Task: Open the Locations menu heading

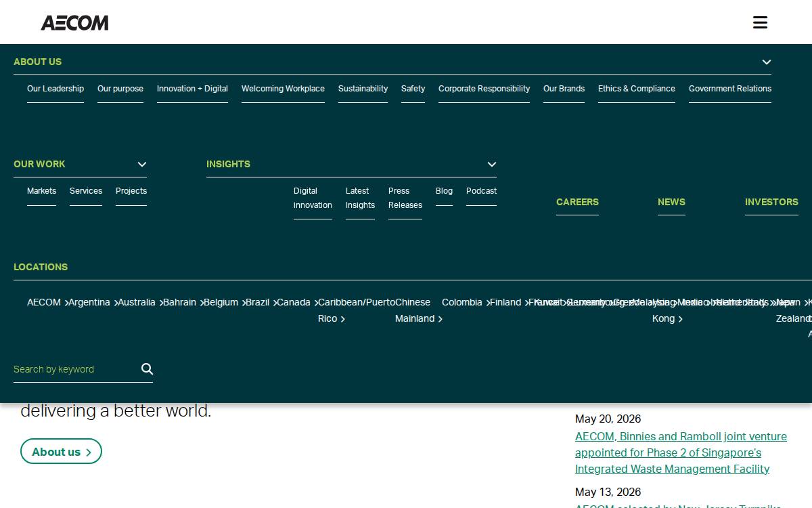Action: click(x=41, y=267)
